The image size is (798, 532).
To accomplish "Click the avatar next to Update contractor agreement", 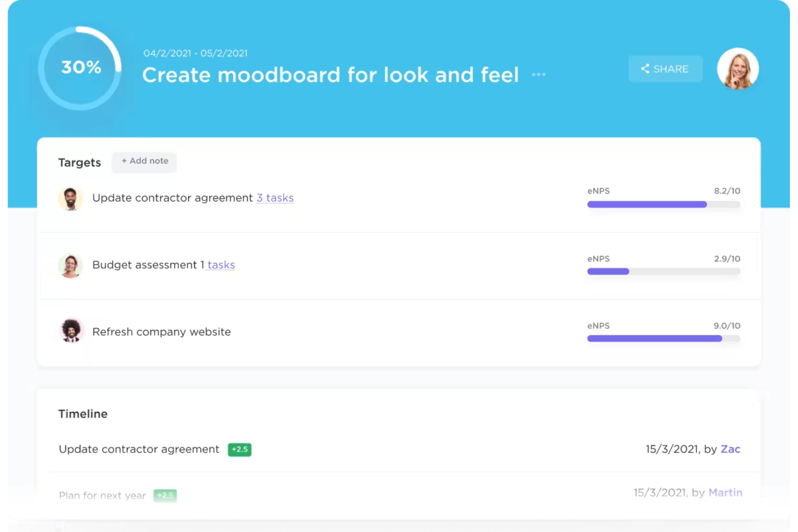I will [71, 198].
